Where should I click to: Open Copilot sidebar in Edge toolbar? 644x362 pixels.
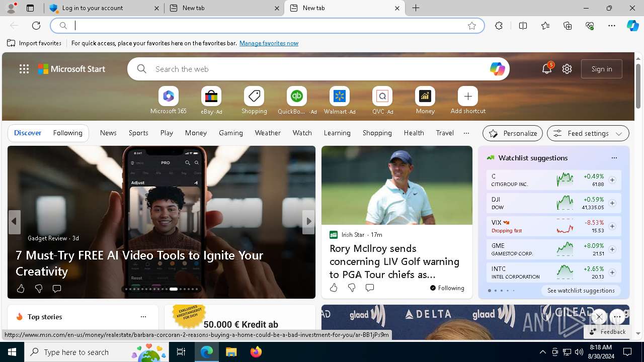[632, 26]
